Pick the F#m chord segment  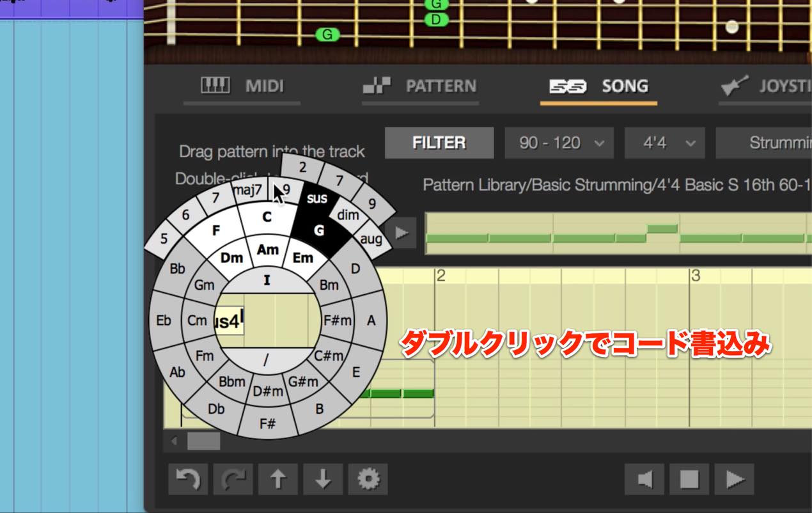[x=338, y=320]
